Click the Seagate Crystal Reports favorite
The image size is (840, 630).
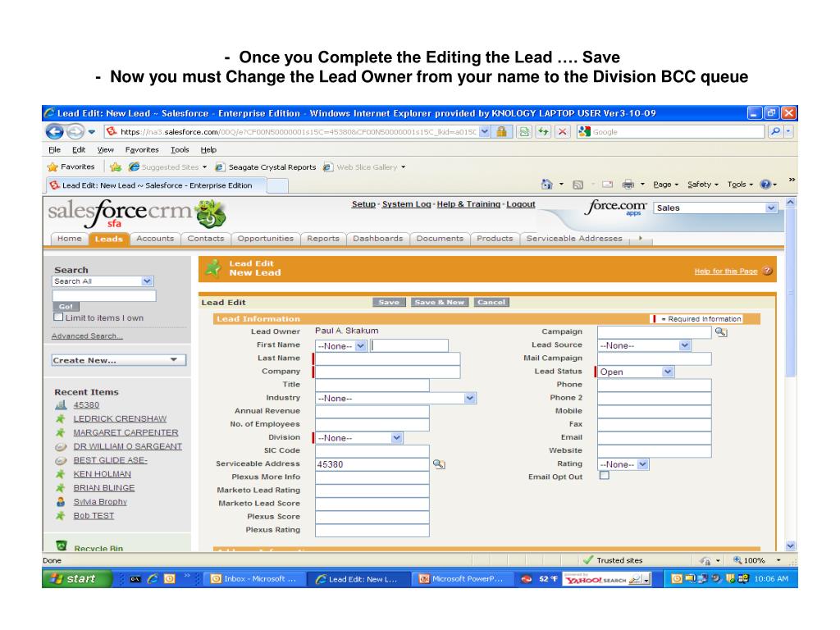click(x=266, y=167)
